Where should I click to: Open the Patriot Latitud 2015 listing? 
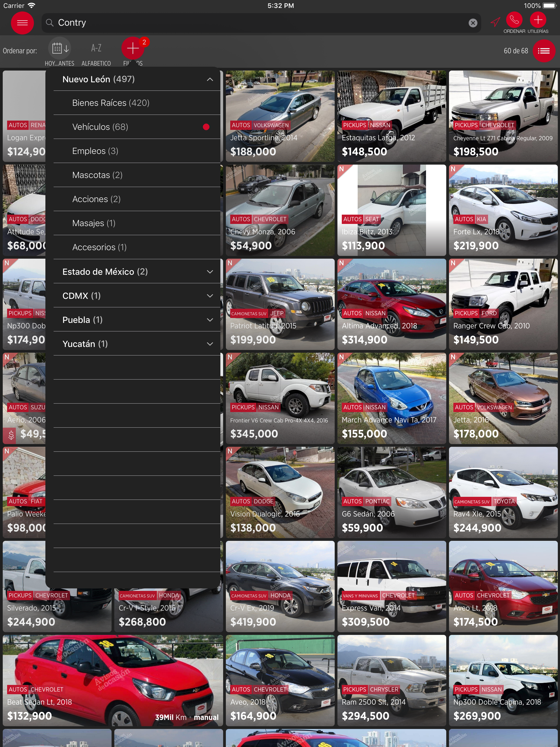(280, 304)
